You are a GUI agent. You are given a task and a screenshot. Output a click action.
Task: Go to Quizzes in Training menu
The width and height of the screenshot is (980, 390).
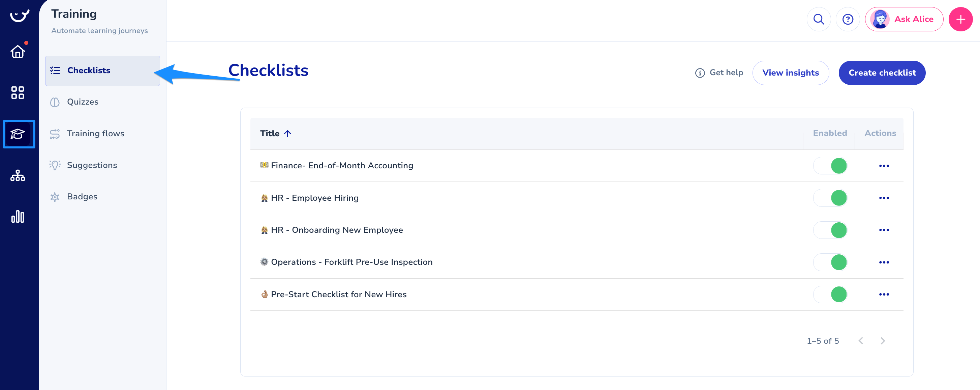tap(83, 102)
